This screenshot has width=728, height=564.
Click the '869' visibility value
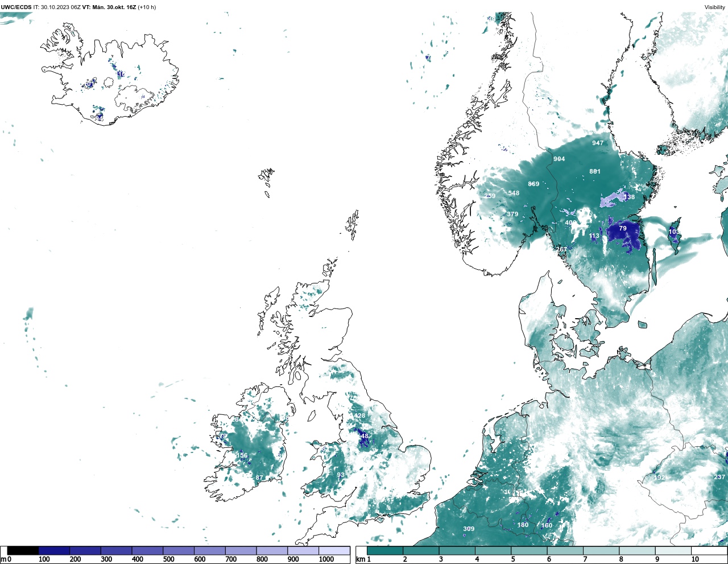(x=533, y=184)
